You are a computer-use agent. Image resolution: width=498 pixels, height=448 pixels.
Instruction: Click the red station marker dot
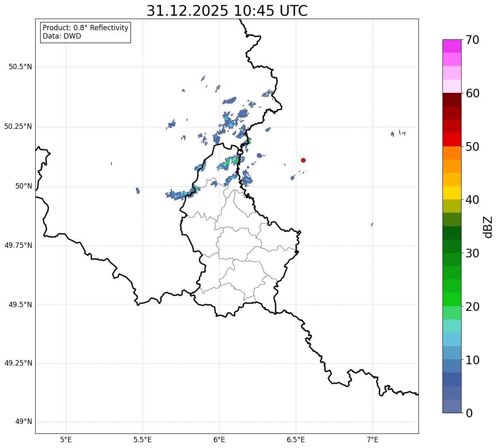click(x=303, y=160)
